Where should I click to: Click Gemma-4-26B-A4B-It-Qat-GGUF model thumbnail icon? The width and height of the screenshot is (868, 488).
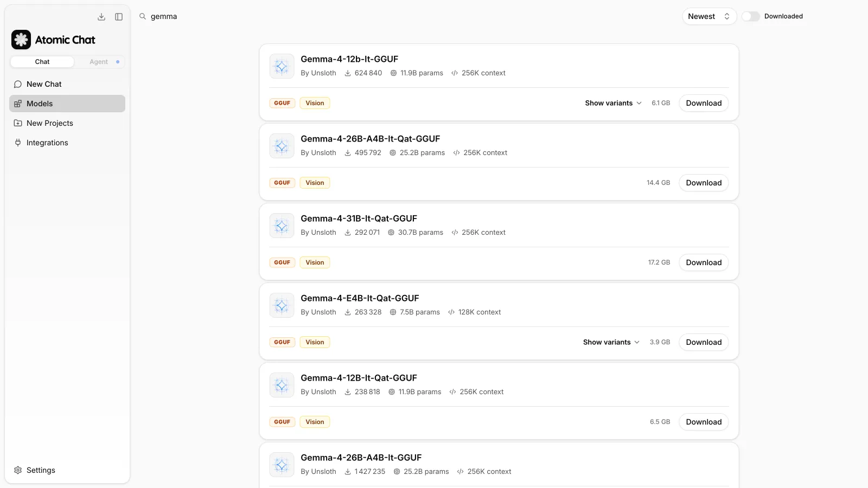coord(282,146)
